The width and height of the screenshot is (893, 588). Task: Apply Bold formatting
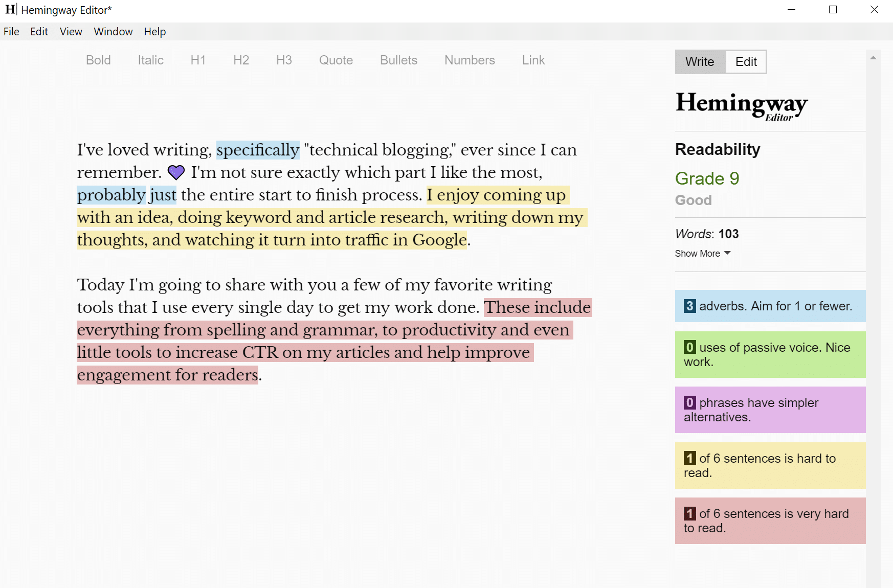98,60
